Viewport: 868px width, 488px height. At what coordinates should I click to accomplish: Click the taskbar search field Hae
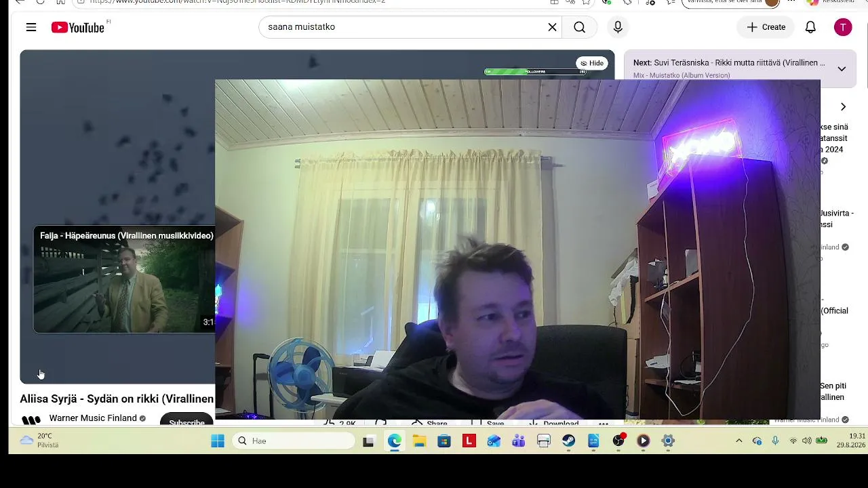click(294, 441)
